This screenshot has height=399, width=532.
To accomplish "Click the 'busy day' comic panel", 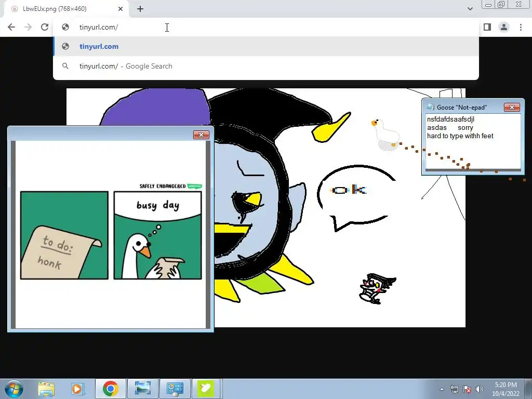I will [158, 235].
